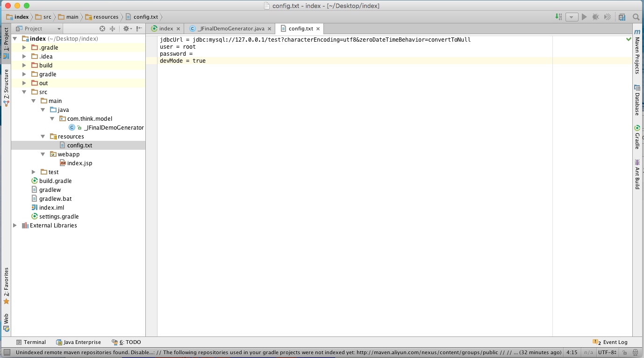Select index.jsp in the project tree
The height and width of the screenshot is (358, 644).
[79, 163]
